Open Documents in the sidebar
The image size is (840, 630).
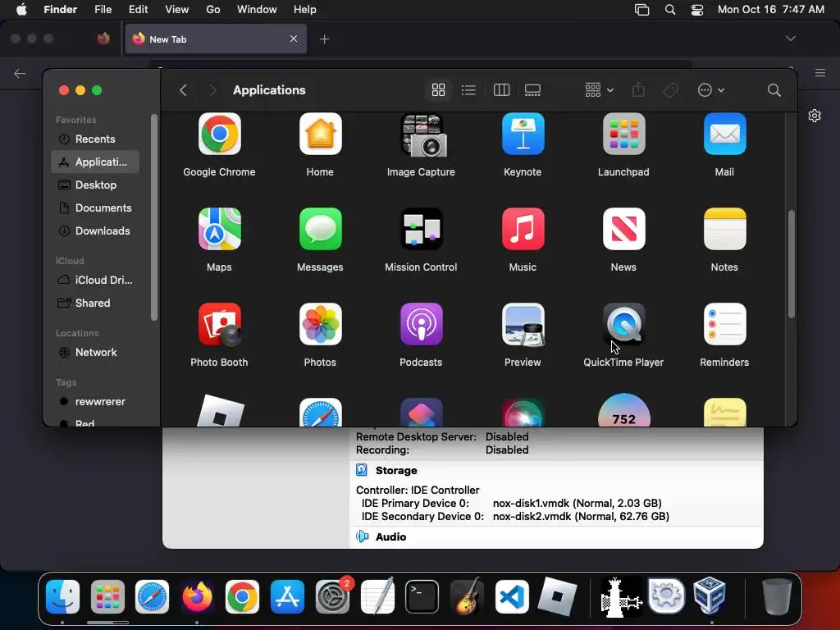pyautogui.click(x=95, y=208)
